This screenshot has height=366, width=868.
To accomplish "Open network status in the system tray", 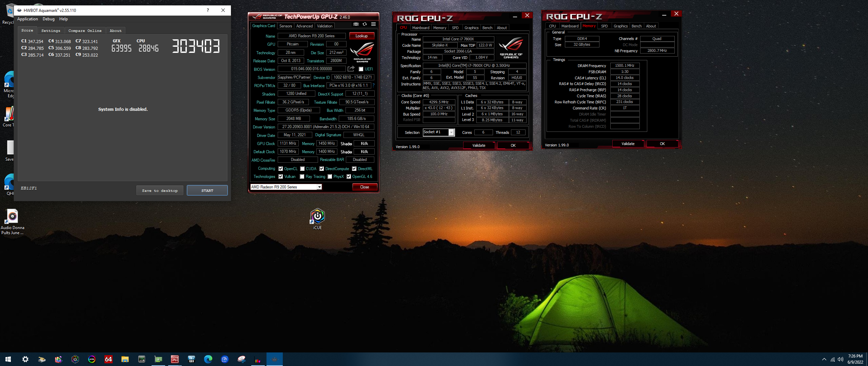I will [832, 359].
